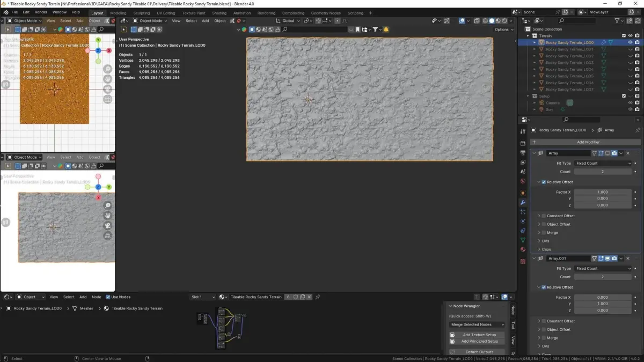Toggle X-ray in main viewport
Screen dimensions: 644x362
tap(477, 21)
